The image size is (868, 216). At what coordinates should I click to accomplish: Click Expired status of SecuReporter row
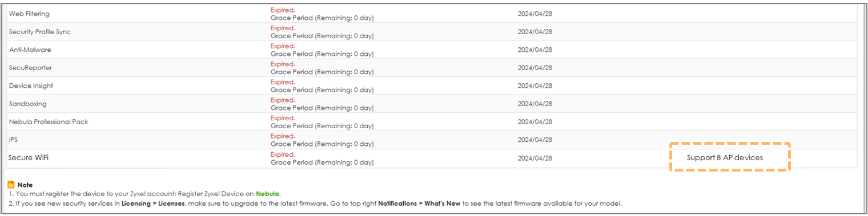(283, 64)
